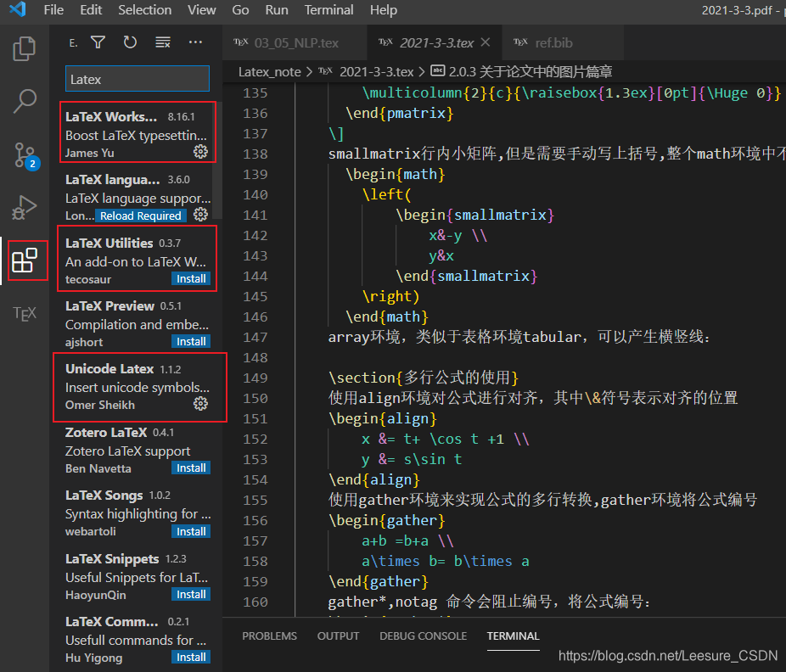The height and width of the screenshot is (672, 786).
Task: Click \begin{gather} on line 156
Action: [x=386, y=520]
